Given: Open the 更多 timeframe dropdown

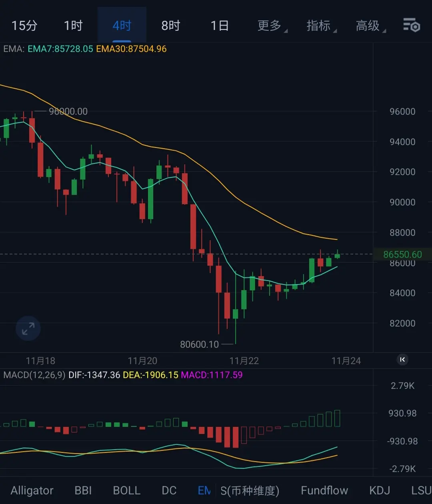Looking at the screenshot, I should click(272, 26).
